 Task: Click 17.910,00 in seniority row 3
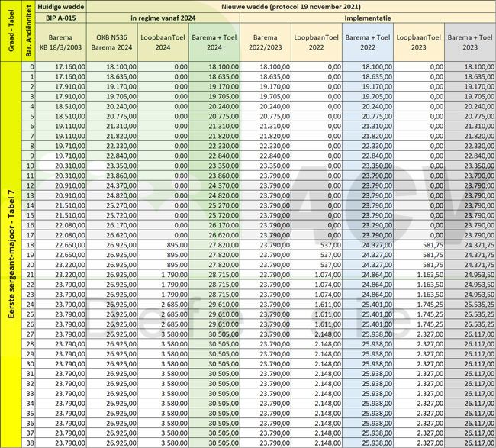(x=61, y=96)
